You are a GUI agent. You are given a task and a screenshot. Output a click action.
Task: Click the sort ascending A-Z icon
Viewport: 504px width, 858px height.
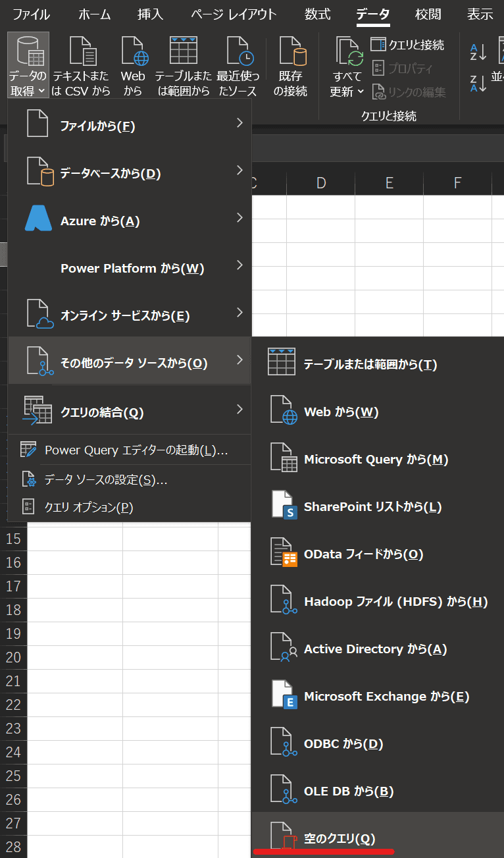click(478, 52)
